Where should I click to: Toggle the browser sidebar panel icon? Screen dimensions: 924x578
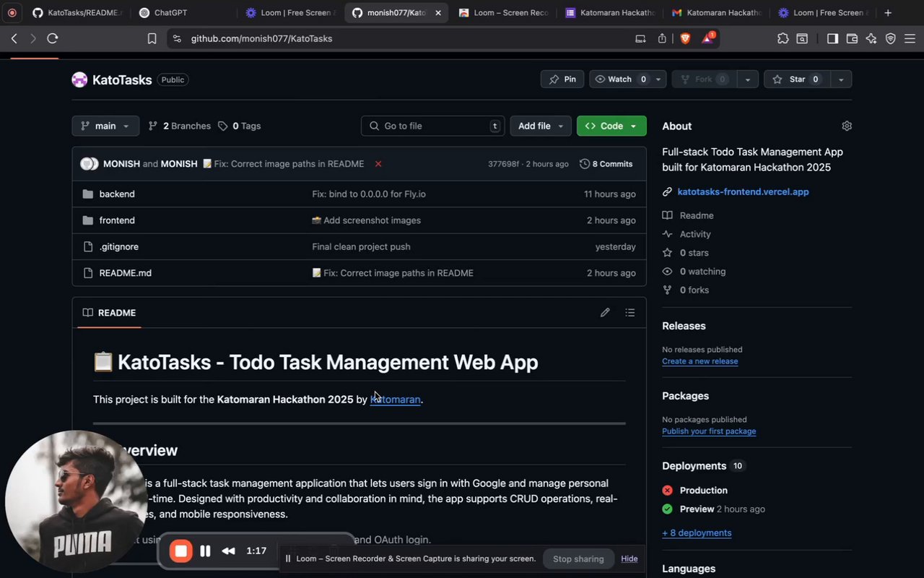pyautogui.click(x=832, y=38)
